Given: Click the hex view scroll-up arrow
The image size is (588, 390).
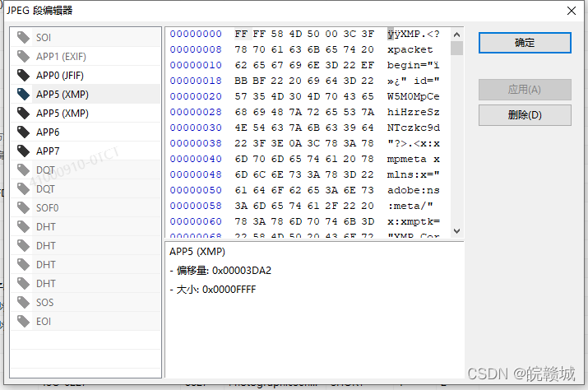Looking at the screenshot, I should 456,35.
